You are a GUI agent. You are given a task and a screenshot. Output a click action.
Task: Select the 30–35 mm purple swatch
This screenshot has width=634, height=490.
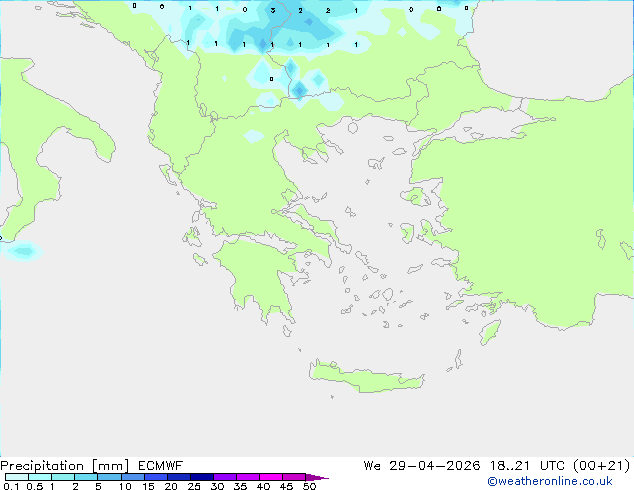pyautogui.click(x=225, y=477)
